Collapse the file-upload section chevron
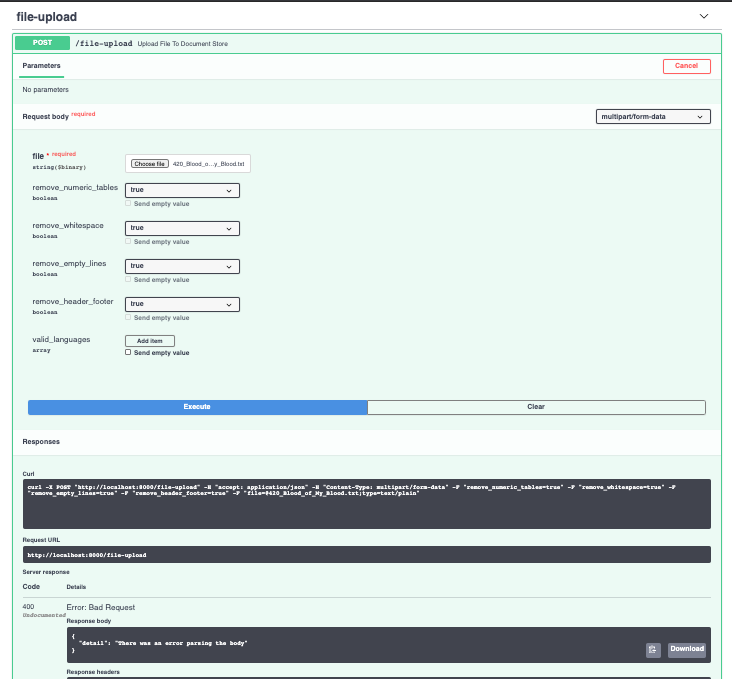Viewport: 732px width, 679px height. (704, 16)
